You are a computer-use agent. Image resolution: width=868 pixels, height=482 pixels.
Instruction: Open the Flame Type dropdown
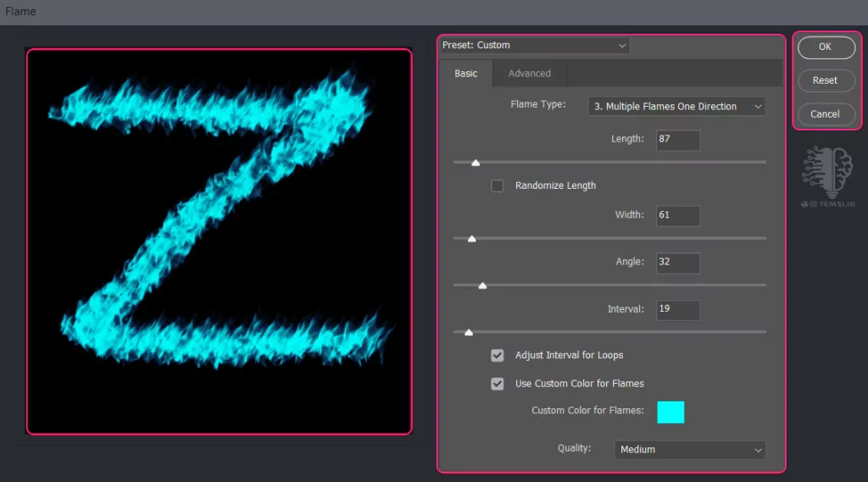point(676,106)
